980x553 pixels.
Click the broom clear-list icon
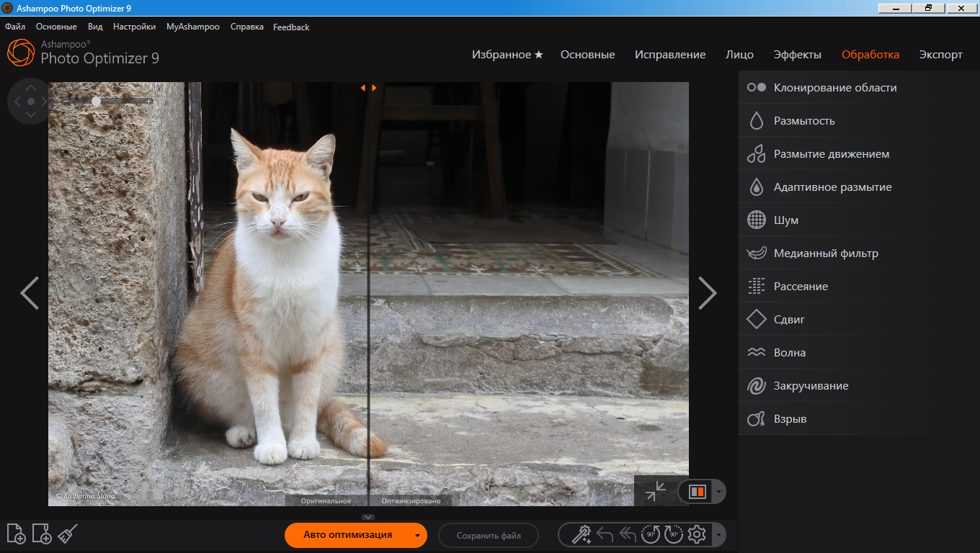[68, 534]
